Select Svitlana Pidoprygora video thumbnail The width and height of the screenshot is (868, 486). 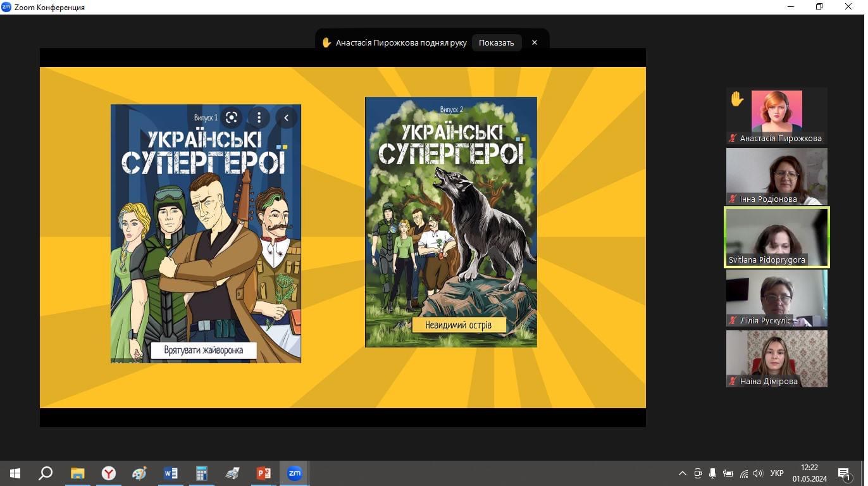pos(777,237)
